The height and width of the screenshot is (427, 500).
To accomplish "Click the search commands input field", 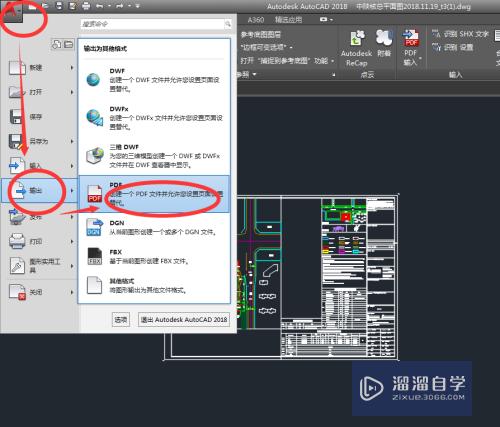I will [x=153, y=24].
